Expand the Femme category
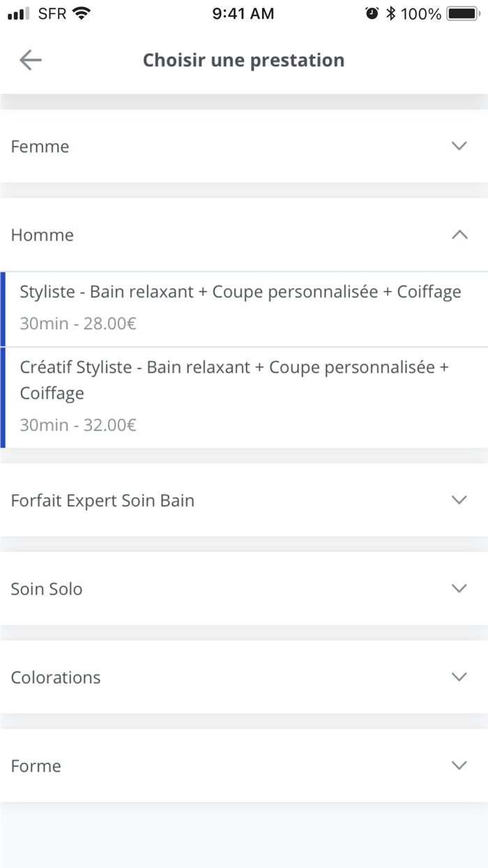 [244, 147]
